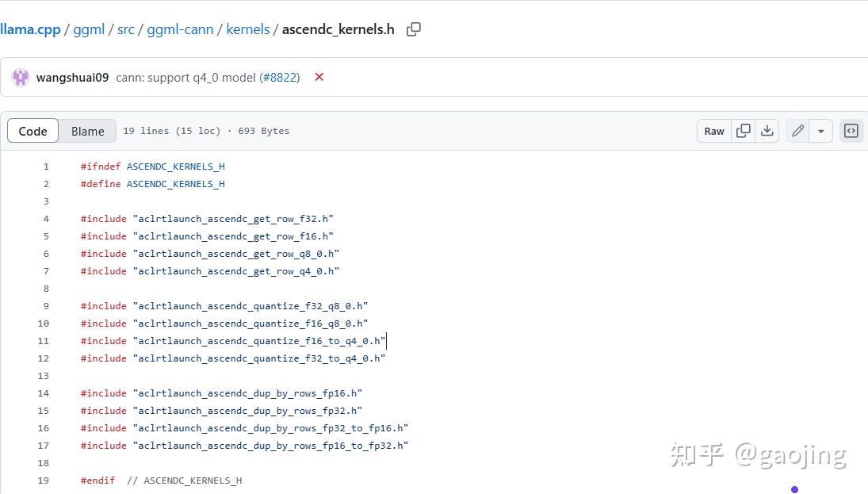868x494 pixels.
Task: Copy raw file contents icon
Action: tap(743, 131)
